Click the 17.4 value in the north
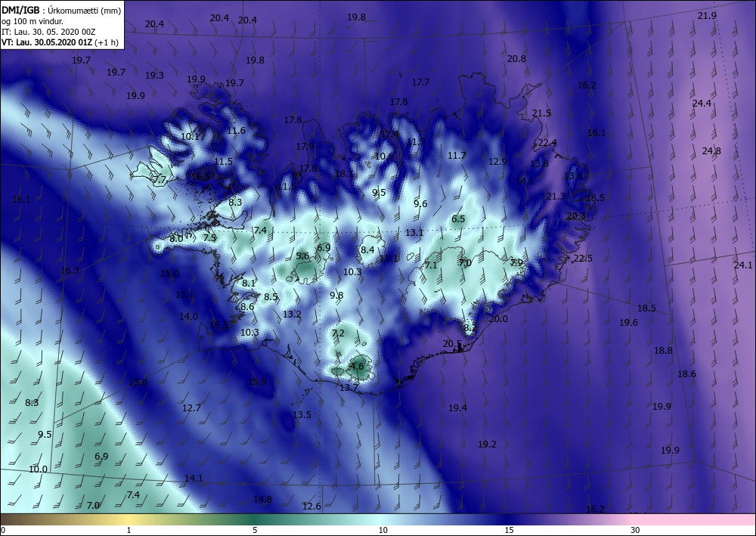 (389, 135)
